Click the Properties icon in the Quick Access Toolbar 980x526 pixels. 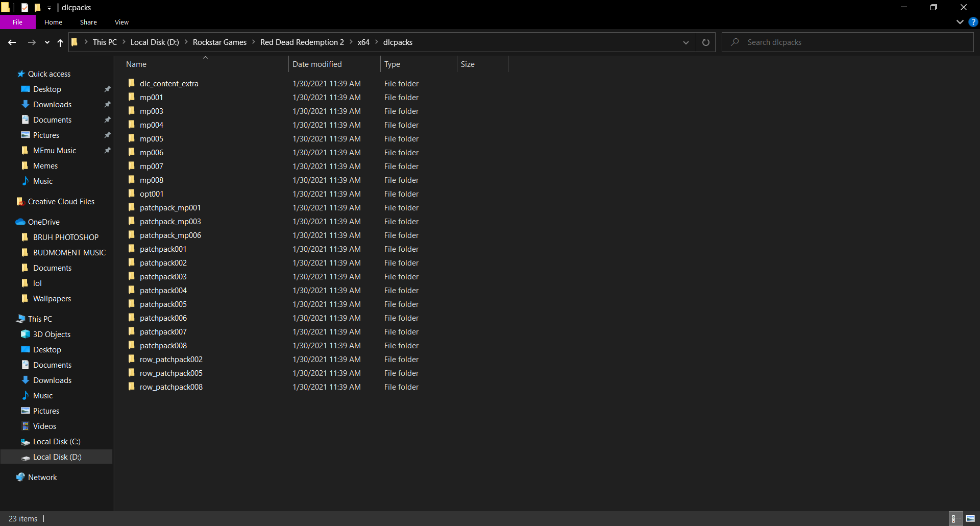pos(24,7)
